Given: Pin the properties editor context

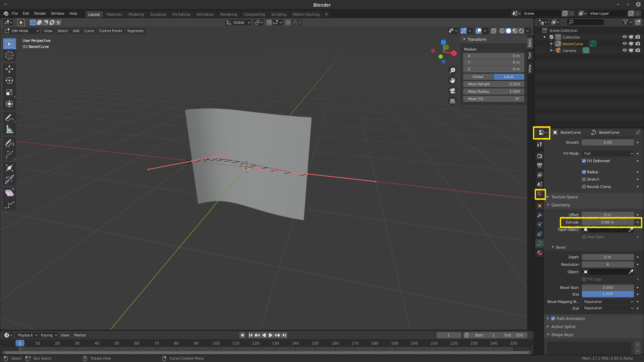Looking at the screenshot, I should 638,132.
